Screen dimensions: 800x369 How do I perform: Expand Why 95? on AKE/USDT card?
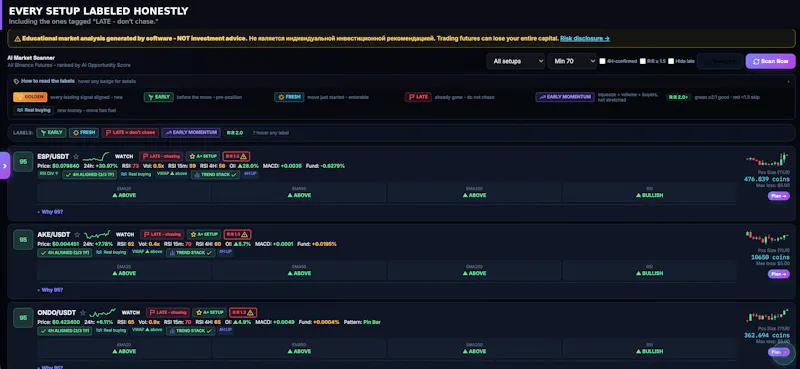(x=51, y=290)
